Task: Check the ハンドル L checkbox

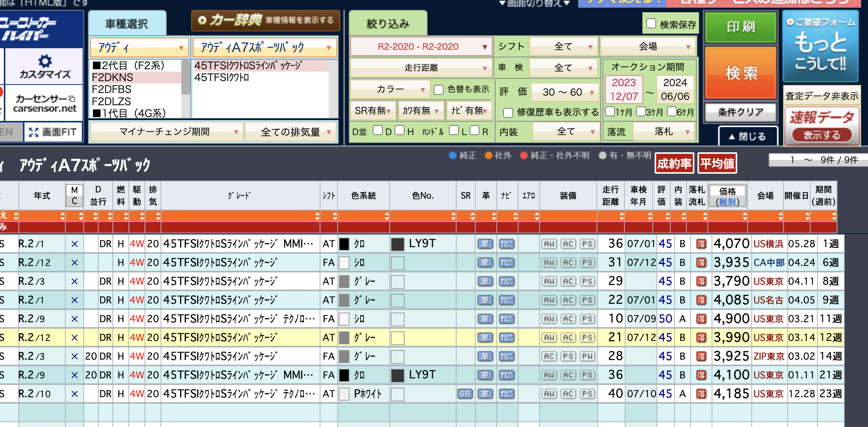Action: point(454,130)
